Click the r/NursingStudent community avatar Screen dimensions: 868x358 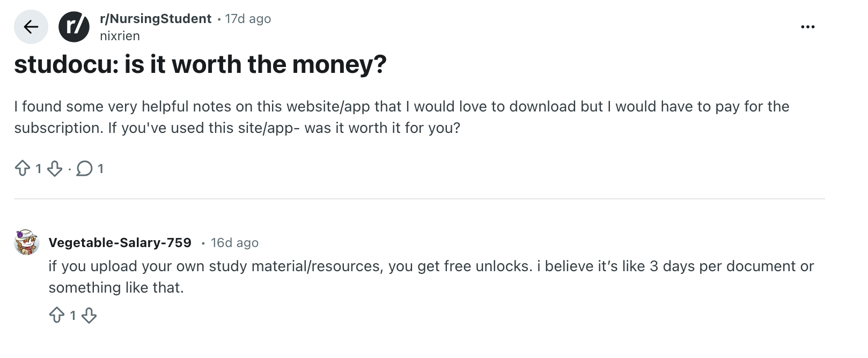tap(74, 26)
